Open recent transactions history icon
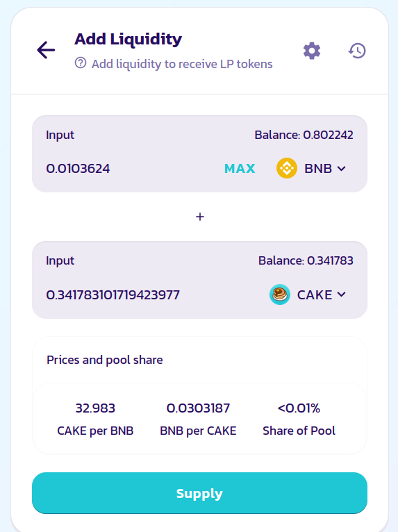Viewport: 398px width, 532px height. point(357,51)
